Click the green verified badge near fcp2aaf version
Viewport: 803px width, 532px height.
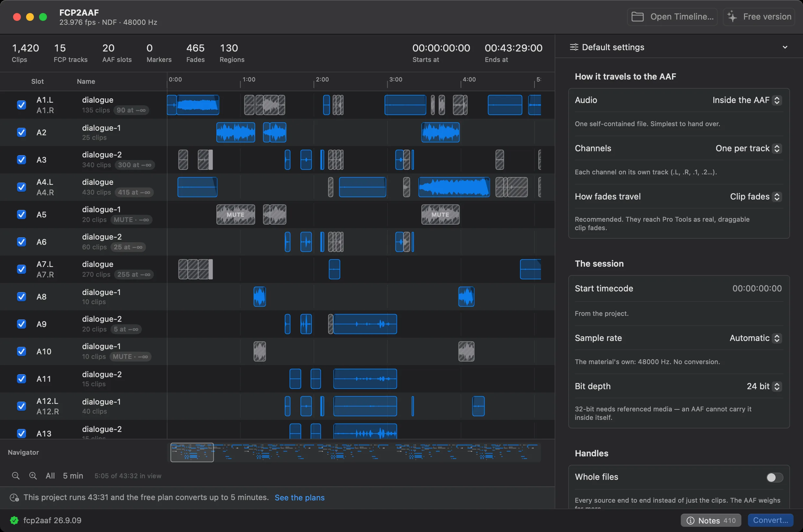[x=14, y=520]
